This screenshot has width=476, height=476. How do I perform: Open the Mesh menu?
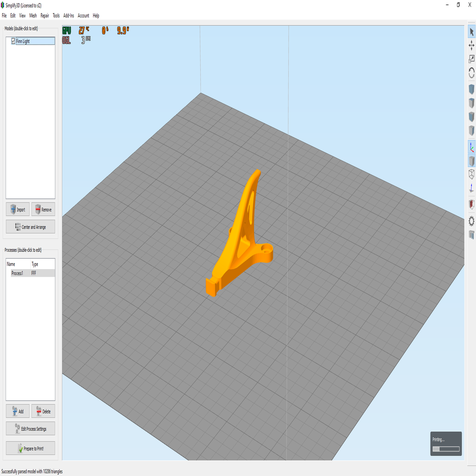[x=33, y=15]
